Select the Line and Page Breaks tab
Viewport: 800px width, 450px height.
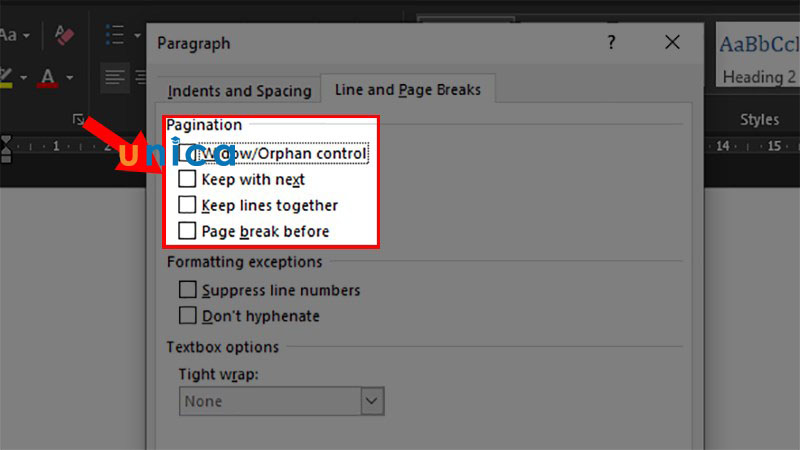(x=407, y=90)
